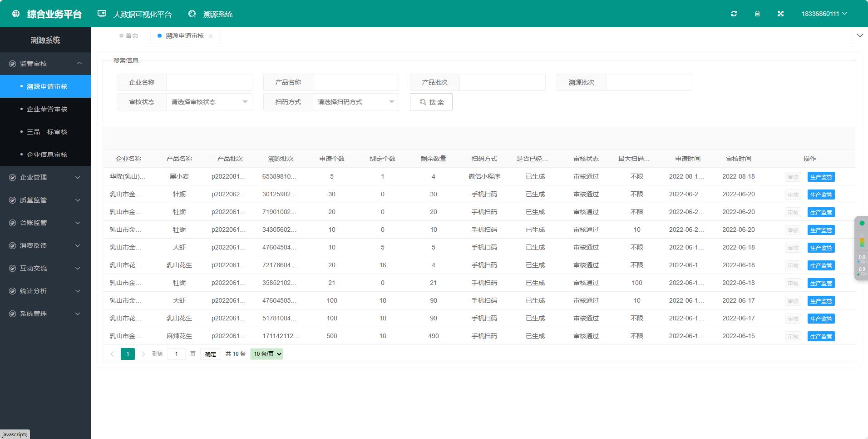Screen dimensions: 868x439
Task: Switch to the 首页 tab
Action: click(131, 35)
